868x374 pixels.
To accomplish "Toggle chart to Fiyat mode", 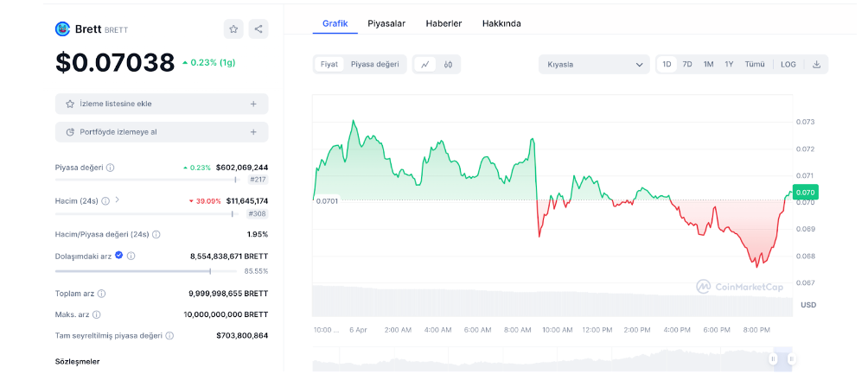I will 329,64.
